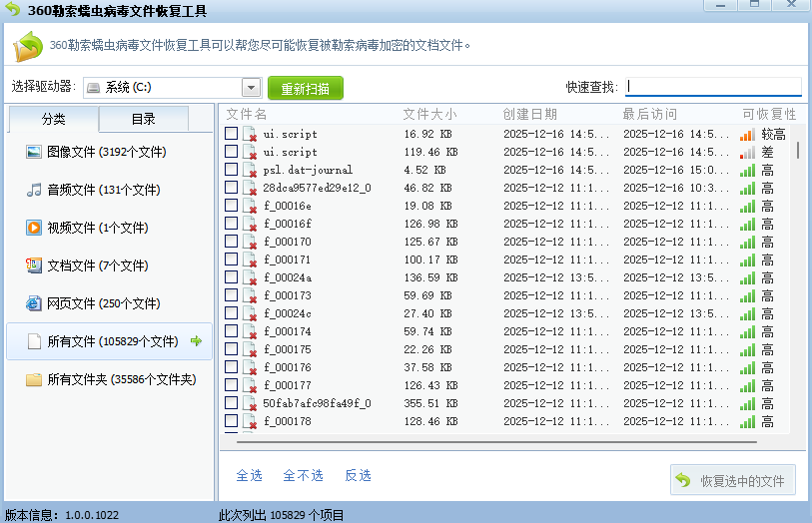Click the web page files icon

[x=34, y=303]
